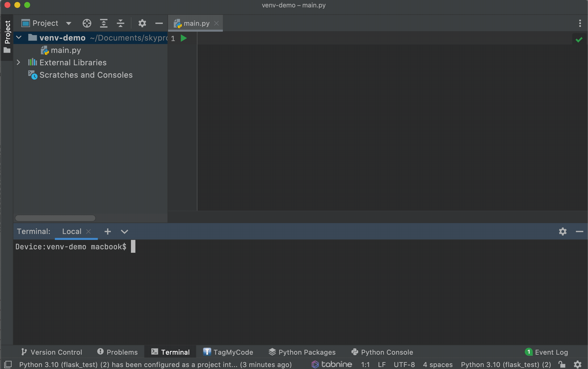Click the green inspection checkmark icon
588x369 pixels.
[579, 40]
